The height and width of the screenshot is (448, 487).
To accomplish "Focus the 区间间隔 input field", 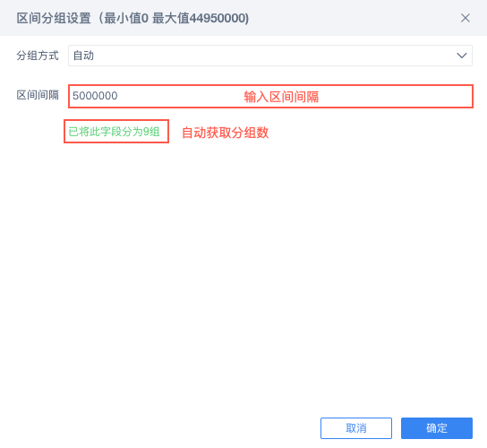I will (x=270, y=96).
